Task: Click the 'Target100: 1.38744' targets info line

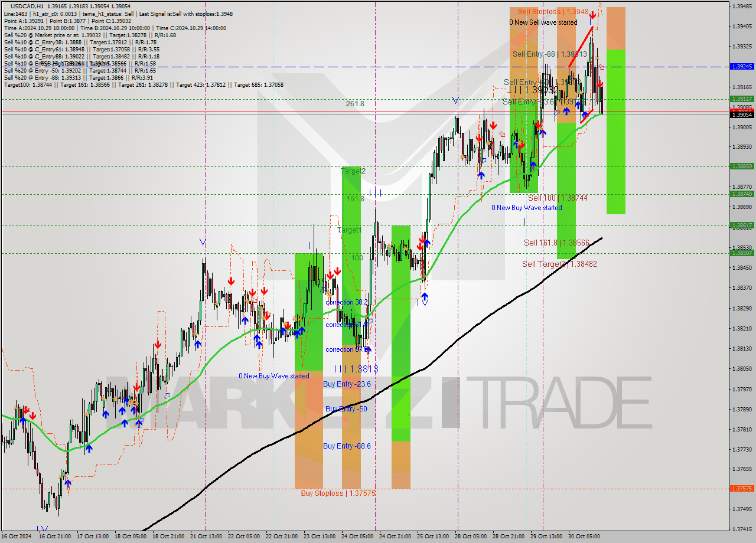Action: pos(144,84)
